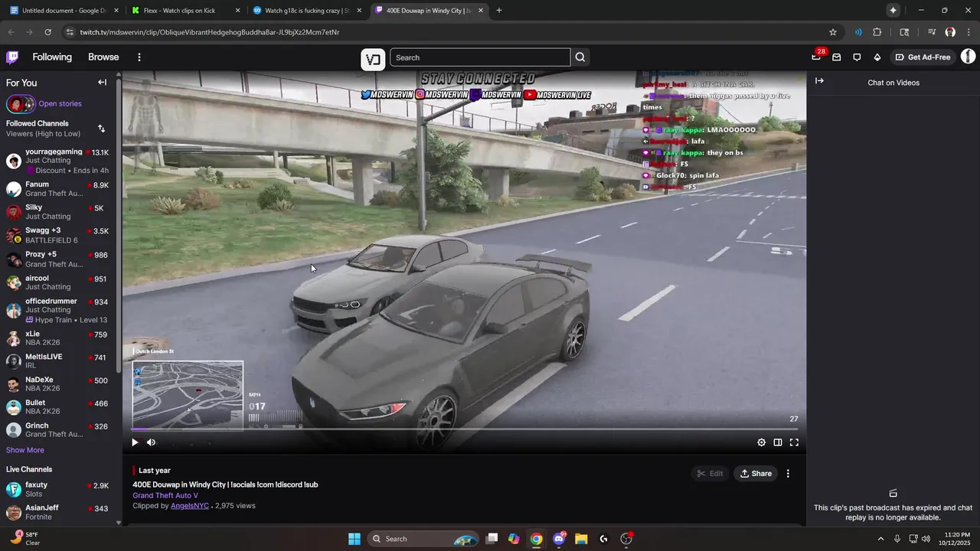This screenshot has width=980, height=551.
Task: Click the Share clip button
Action: pos(756,474)
